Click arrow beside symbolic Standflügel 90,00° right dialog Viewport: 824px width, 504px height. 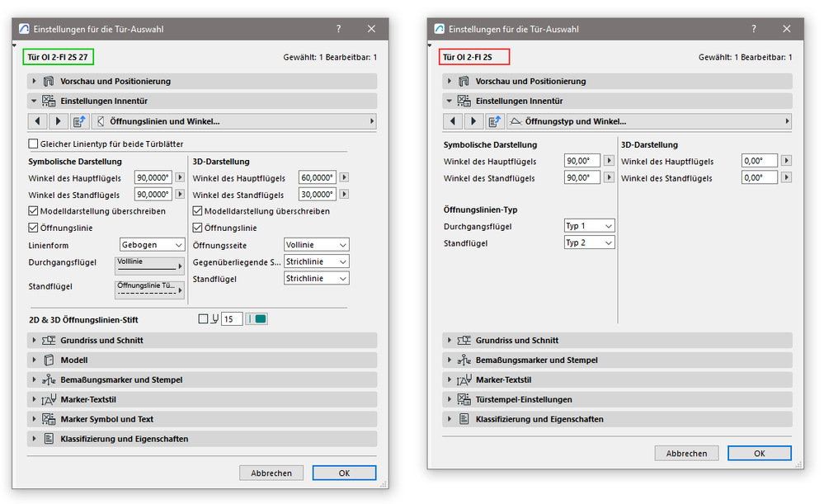tap(609, 177)
